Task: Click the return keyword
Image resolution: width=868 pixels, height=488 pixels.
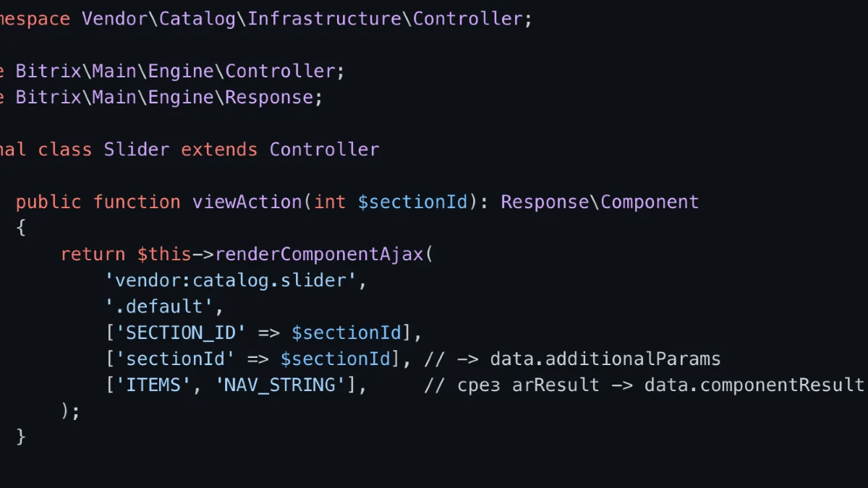Action: 93,254
